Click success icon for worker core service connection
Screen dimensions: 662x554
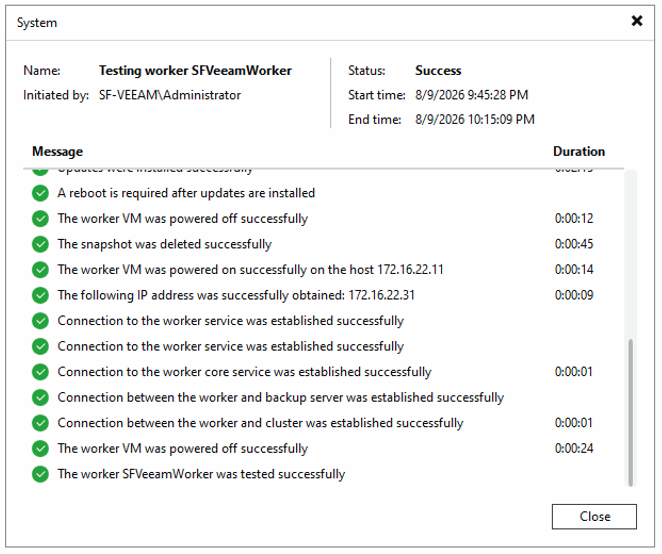pyautogui.click(x=40, y=372)
